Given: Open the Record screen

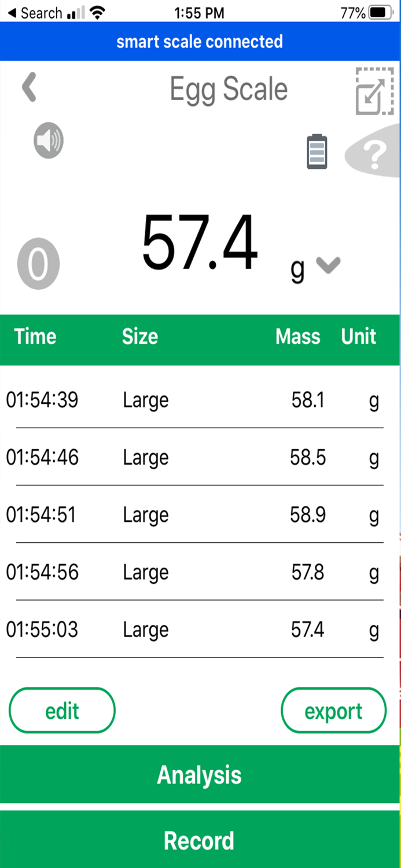Looking at the screenshot, I should tap(200, 840).
